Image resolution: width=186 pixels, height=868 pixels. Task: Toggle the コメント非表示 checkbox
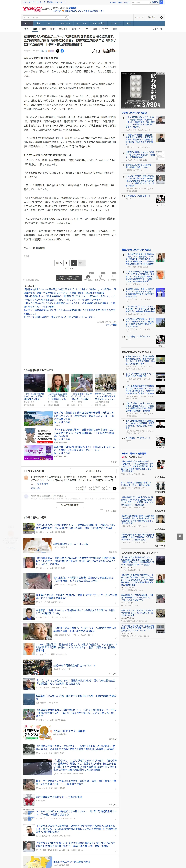(x=102, y=511)
